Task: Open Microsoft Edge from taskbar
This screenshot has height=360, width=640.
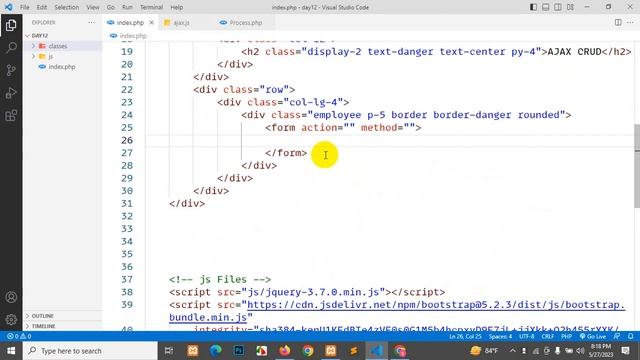Action: [x=216, y=351]
